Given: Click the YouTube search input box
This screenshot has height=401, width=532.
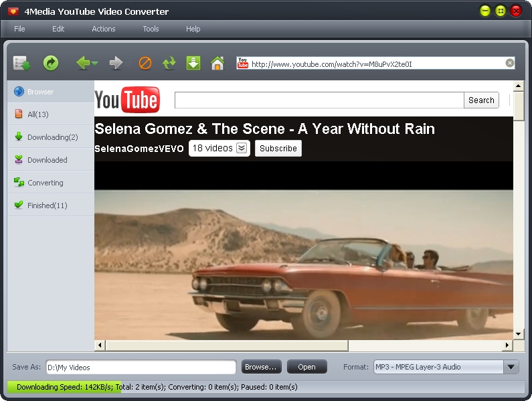Looking at the screenshot, I should point(319,100).
